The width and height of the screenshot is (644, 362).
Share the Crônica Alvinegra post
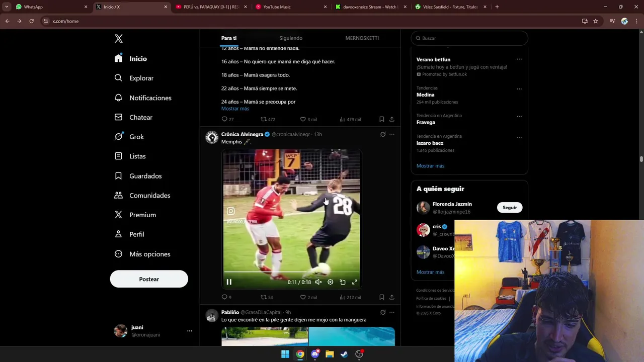click(x=392, y=297)
